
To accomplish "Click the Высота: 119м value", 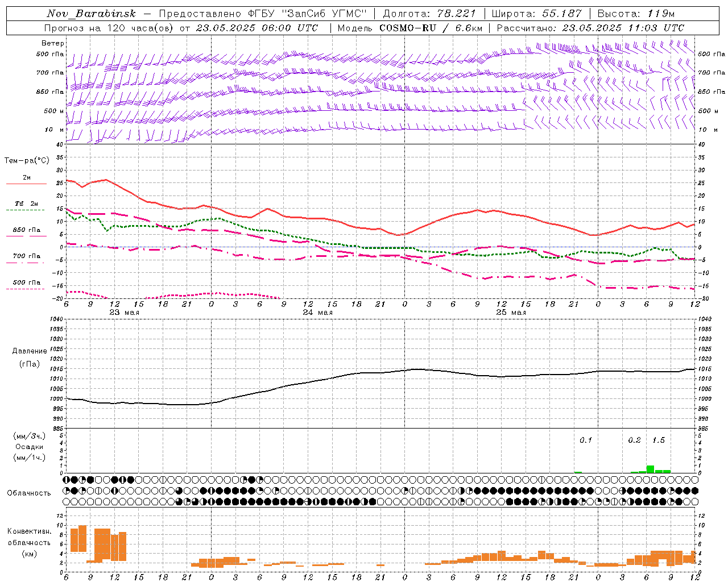I will pyautogui.click(x=636, y=14).
